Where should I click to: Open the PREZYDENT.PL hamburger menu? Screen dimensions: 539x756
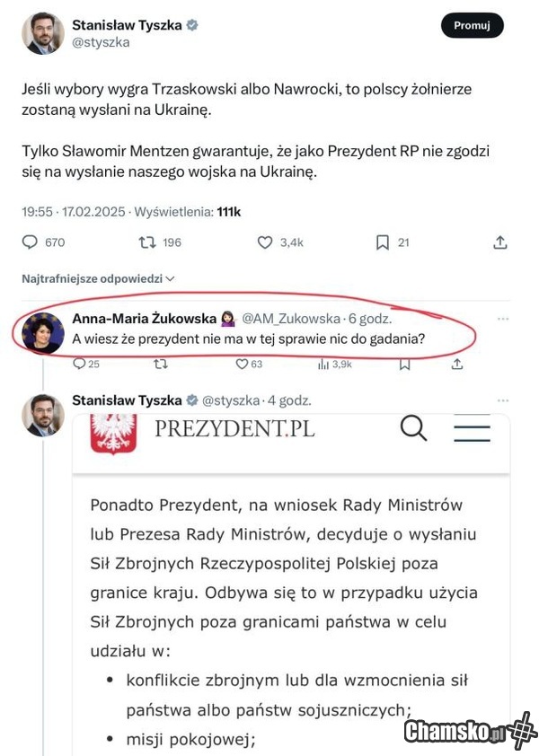(x=472, y=429)
